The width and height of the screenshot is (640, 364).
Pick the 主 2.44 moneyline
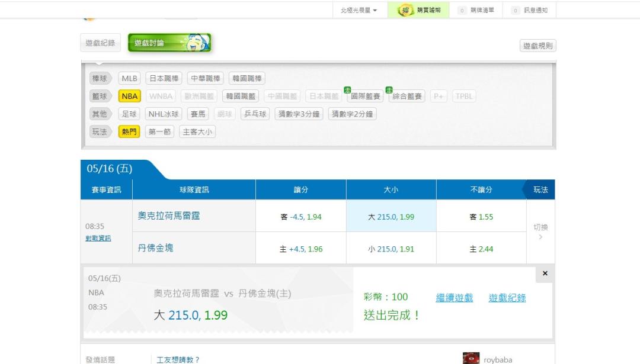pyautogui.click(x=481, y=249)
